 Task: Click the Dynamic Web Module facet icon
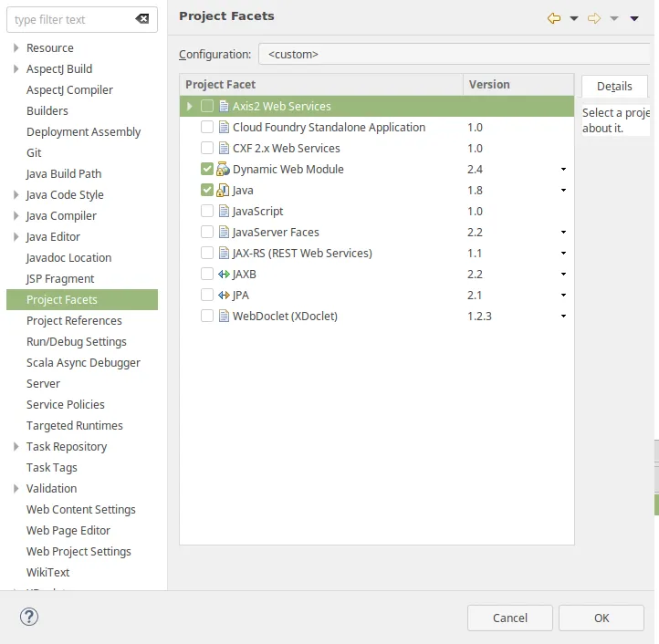coord(223,170)
